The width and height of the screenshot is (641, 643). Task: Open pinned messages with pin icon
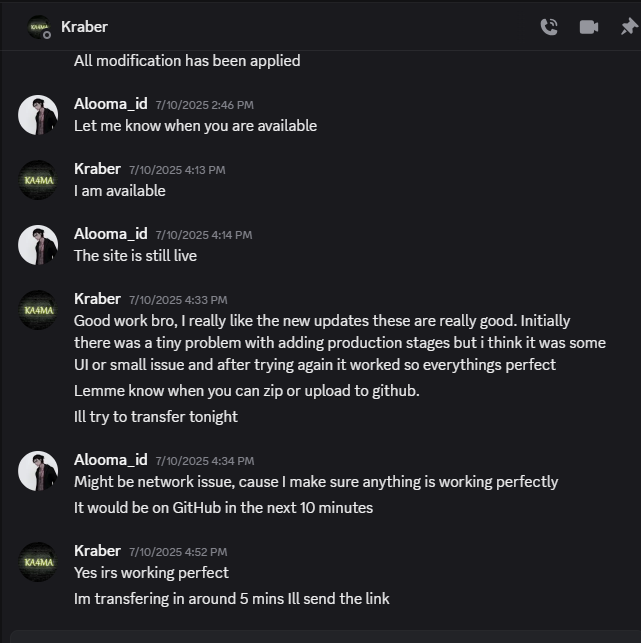click(x=628, y=27)
